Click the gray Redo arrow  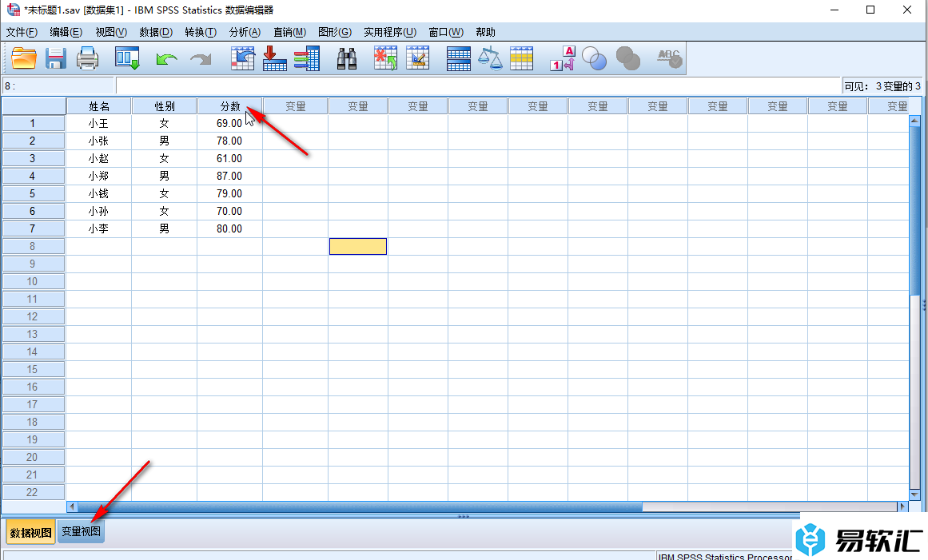pos(201,58)
